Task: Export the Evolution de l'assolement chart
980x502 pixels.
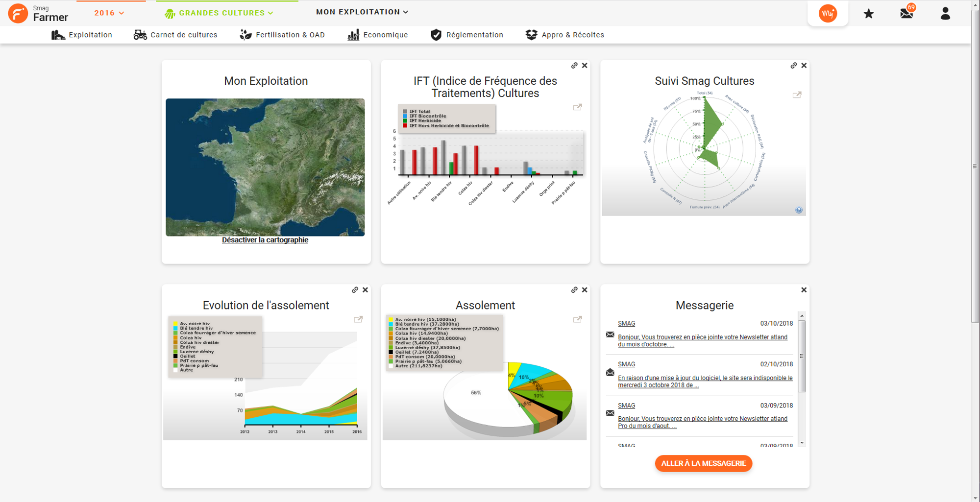Action: click(x=358, y=319)
